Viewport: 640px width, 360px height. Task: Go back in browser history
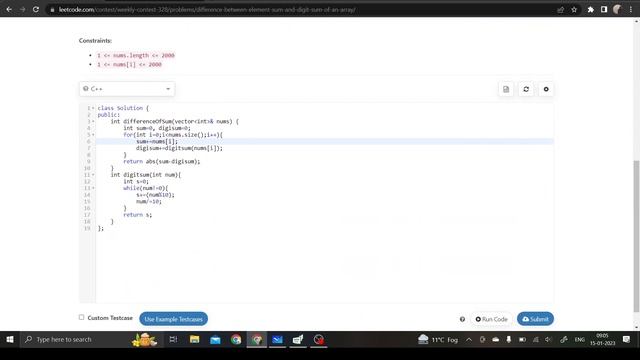pos(9,9)
